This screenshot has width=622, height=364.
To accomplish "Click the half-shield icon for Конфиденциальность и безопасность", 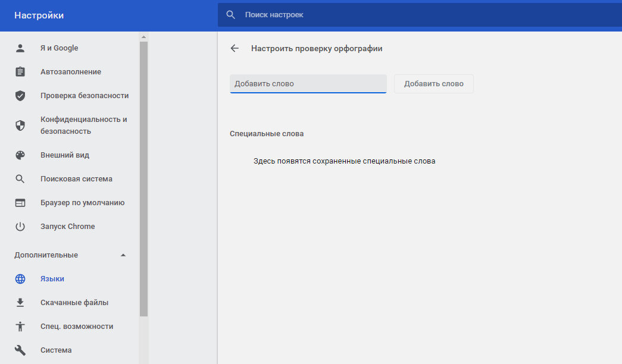I will click(x=20, y=125).
